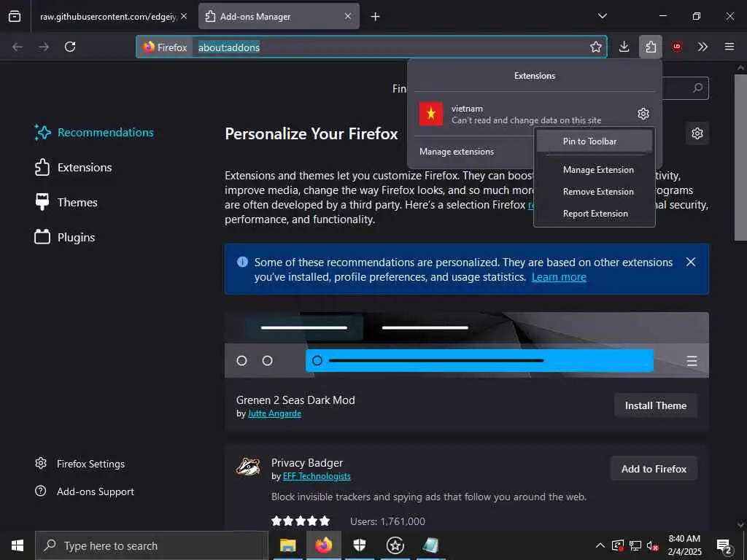Image resolution: width=747 pixels, height=560 pixels.
Task: Click the vietnam extension flag icon
Action: [430, 114]
